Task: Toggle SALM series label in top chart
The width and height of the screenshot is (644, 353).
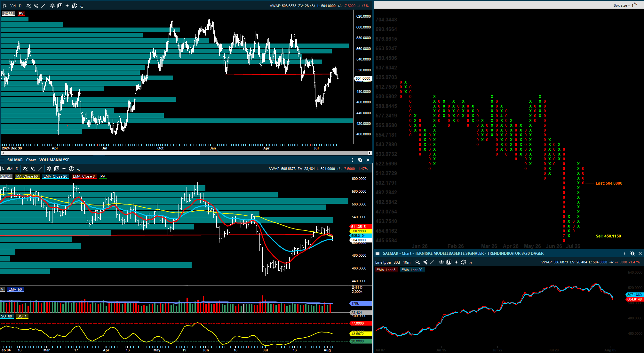Action: point(8,13)
